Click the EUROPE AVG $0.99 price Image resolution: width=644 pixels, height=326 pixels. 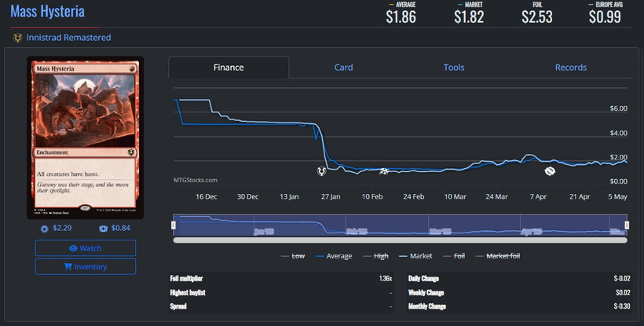(x=605, y=13)
